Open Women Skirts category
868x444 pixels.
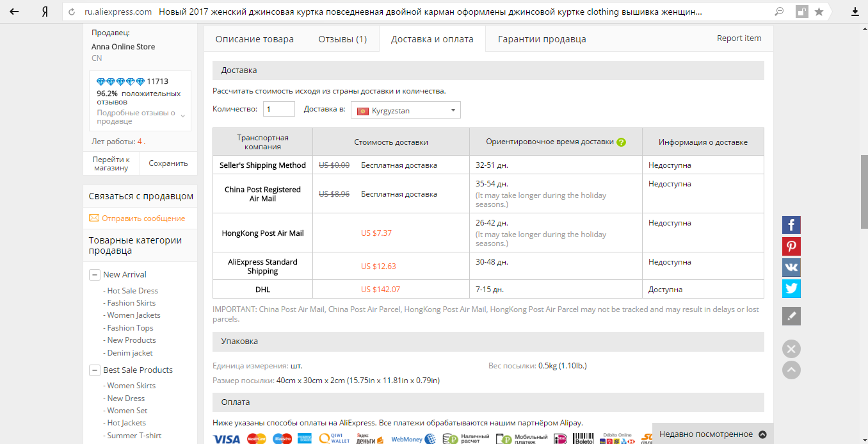(131, 386)
